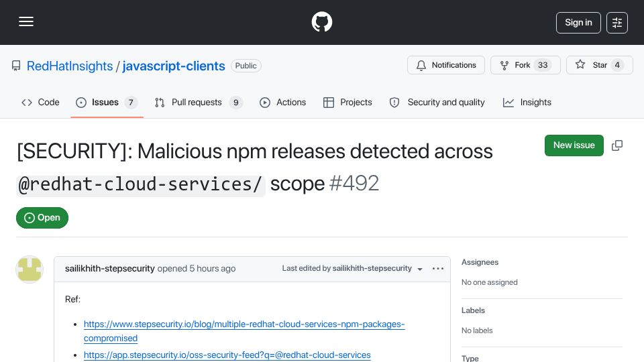The width and height of the screenshot is (644, 362).
Task: Star the javascript-clients repository
Action: click(599, 65)
